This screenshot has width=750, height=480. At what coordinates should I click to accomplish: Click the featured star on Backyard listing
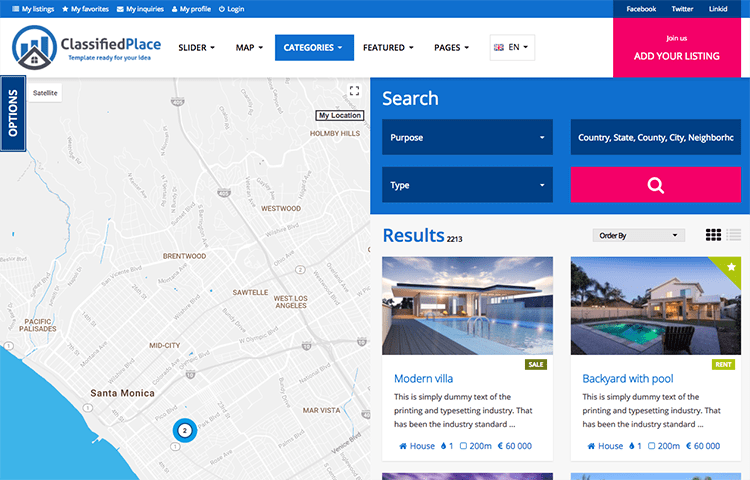coord(731,267)
